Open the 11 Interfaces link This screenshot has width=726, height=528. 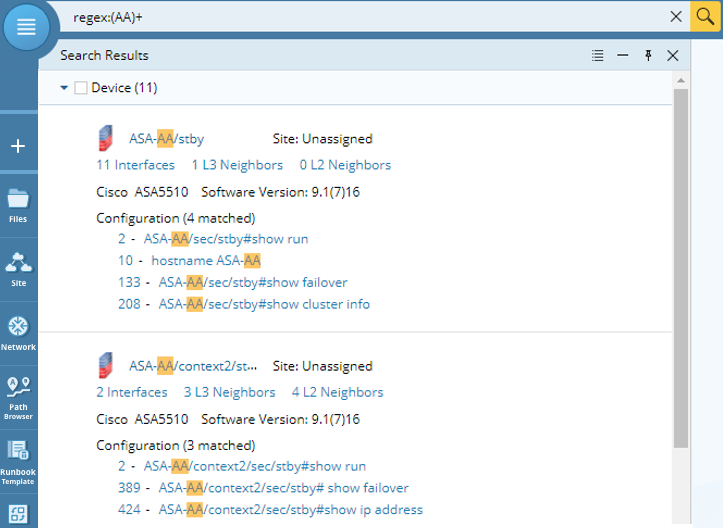click(x=136, y=165)
